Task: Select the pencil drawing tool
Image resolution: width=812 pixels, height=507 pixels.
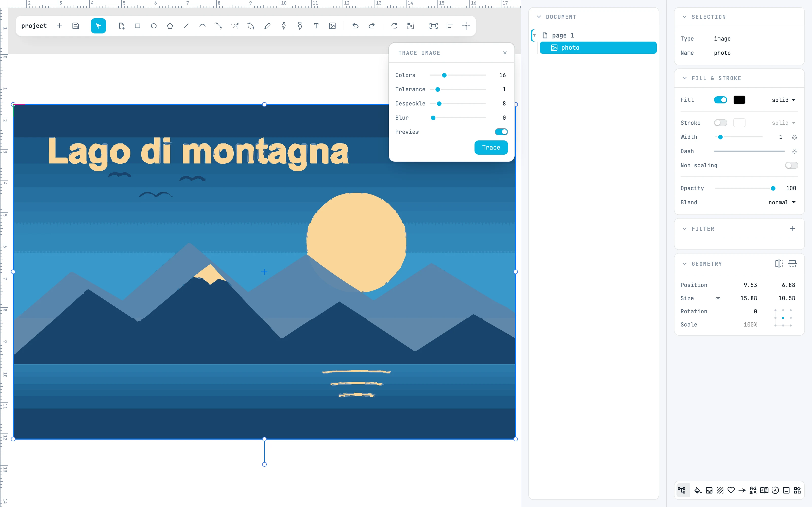Action: 267,26
